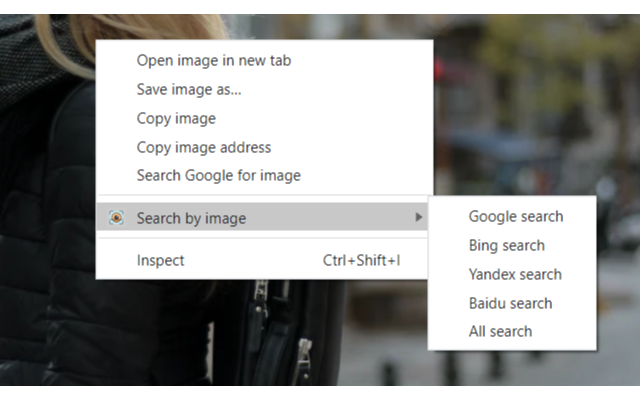
Task: Choose Yandex search option
Action: [515, 274]
